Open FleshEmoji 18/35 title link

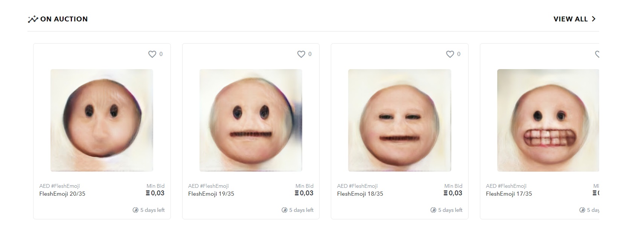[360, 194]
